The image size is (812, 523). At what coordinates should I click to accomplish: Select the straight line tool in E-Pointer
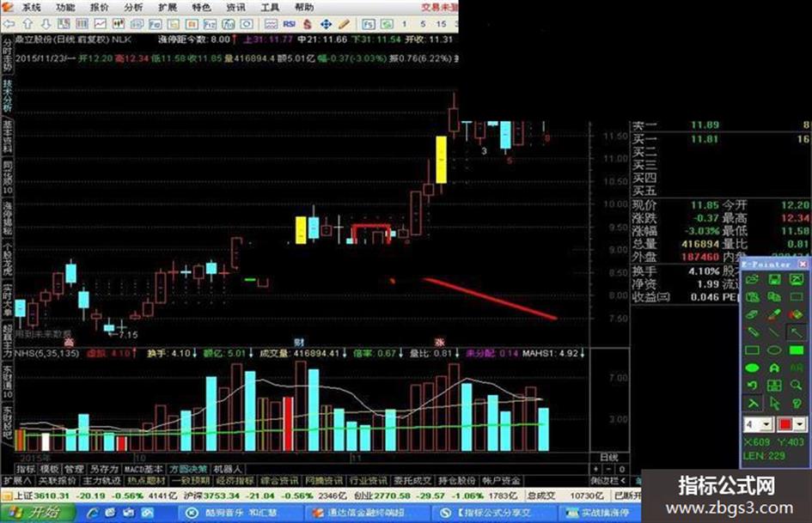774,332
